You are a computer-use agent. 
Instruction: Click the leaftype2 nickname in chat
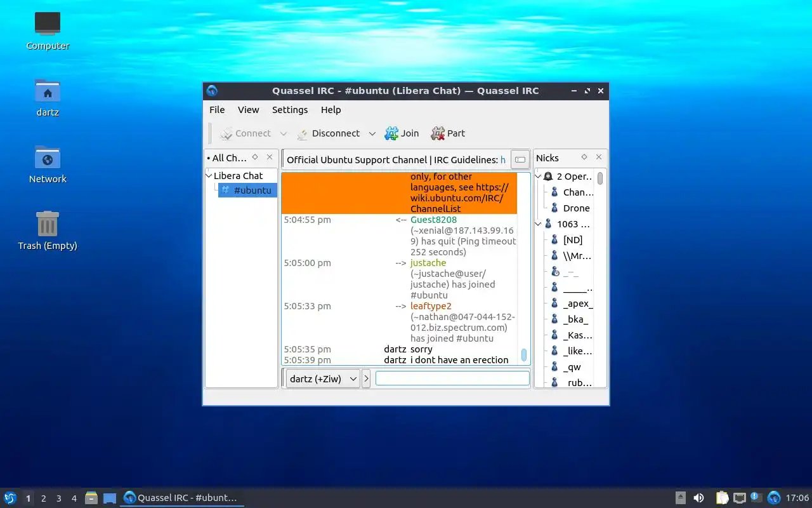(431, 306)
